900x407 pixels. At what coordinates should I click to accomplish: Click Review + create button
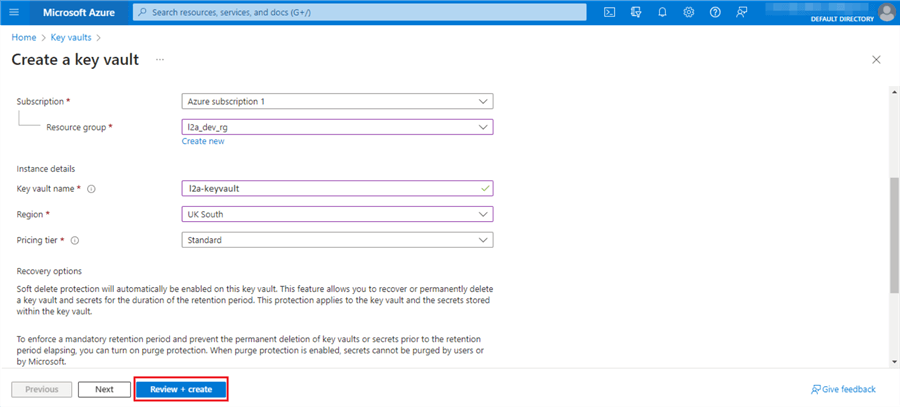point(181,389)
